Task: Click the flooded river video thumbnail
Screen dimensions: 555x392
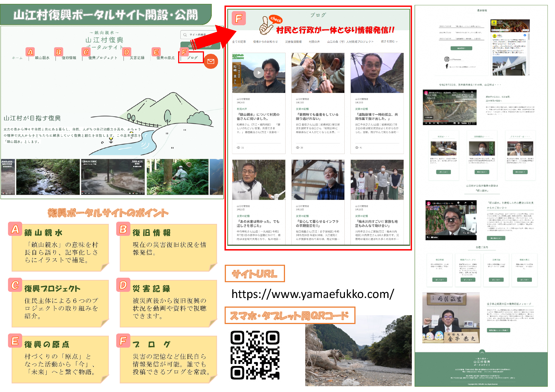Action: tap(113, 177)
